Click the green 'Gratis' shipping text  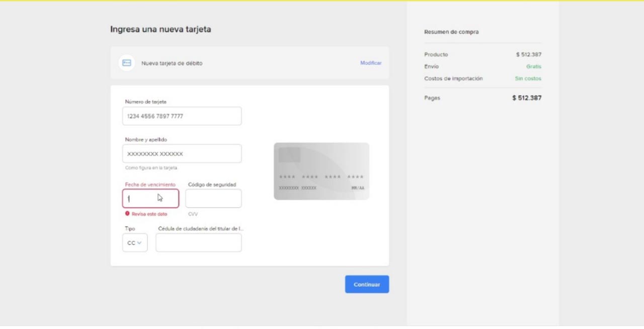tap(533, 67)
